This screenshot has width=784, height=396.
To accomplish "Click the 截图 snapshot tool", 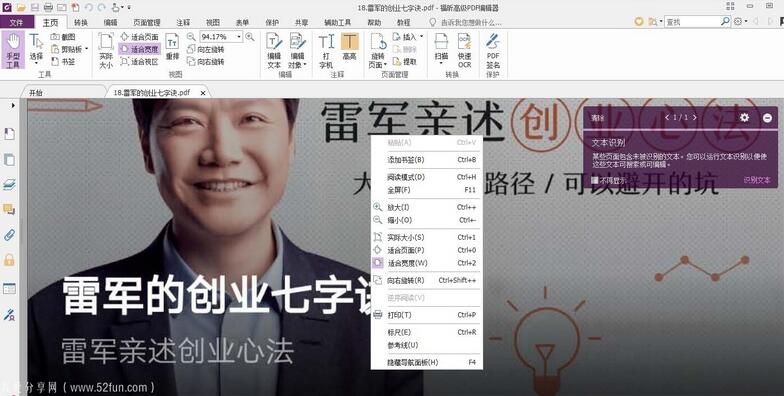I will coord(63,37).
